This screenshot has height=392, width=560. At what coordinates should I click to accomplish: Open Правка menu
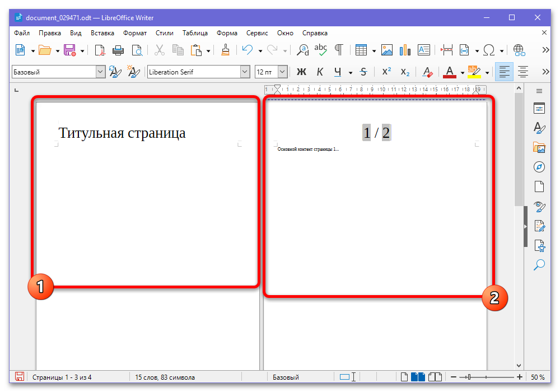[50, 33]
